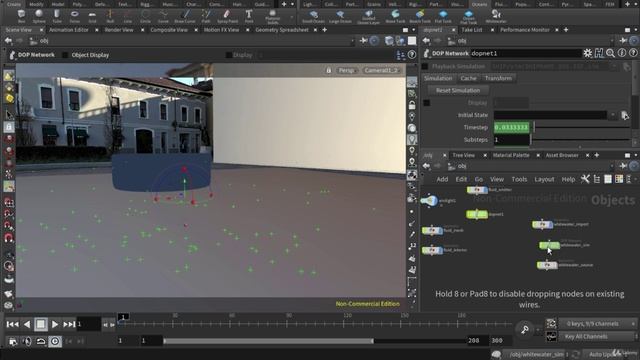Switch to the Geometry Spreadsheet tab

[282, 30]
